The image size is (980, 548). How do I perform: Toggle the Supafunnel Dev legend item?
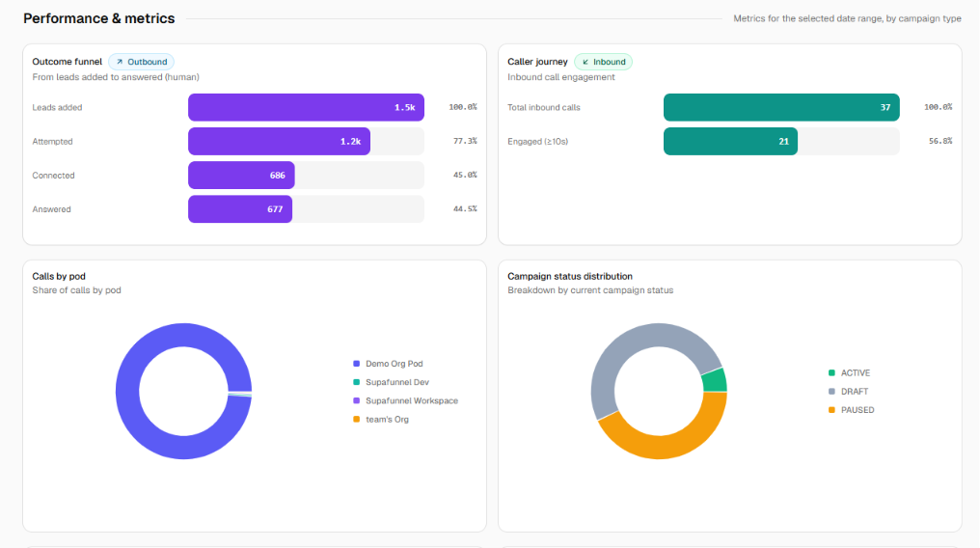pos(391,382)
